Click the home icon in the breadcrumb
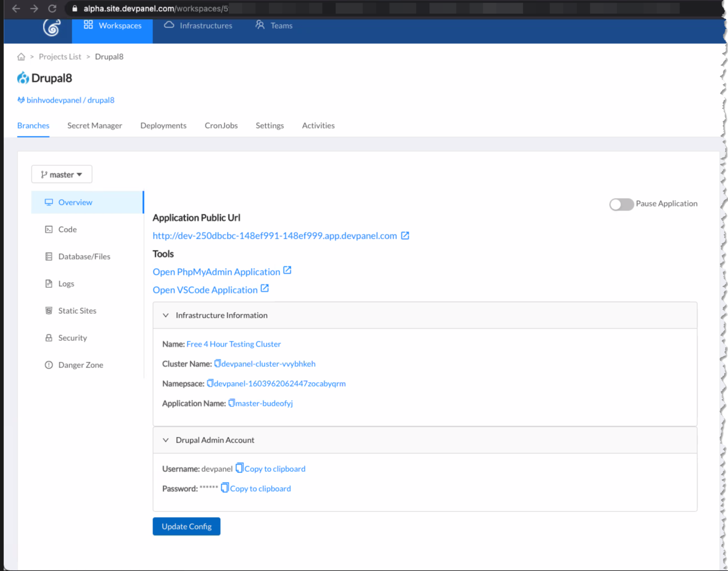The height and width of the screenshot is (571, 728). 21,57
